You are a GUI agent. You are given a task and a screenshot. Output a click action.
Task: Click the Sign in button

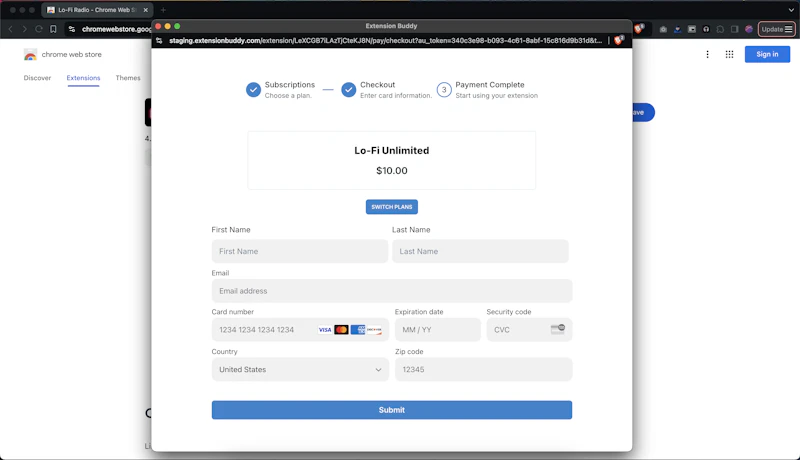point(767,54)
